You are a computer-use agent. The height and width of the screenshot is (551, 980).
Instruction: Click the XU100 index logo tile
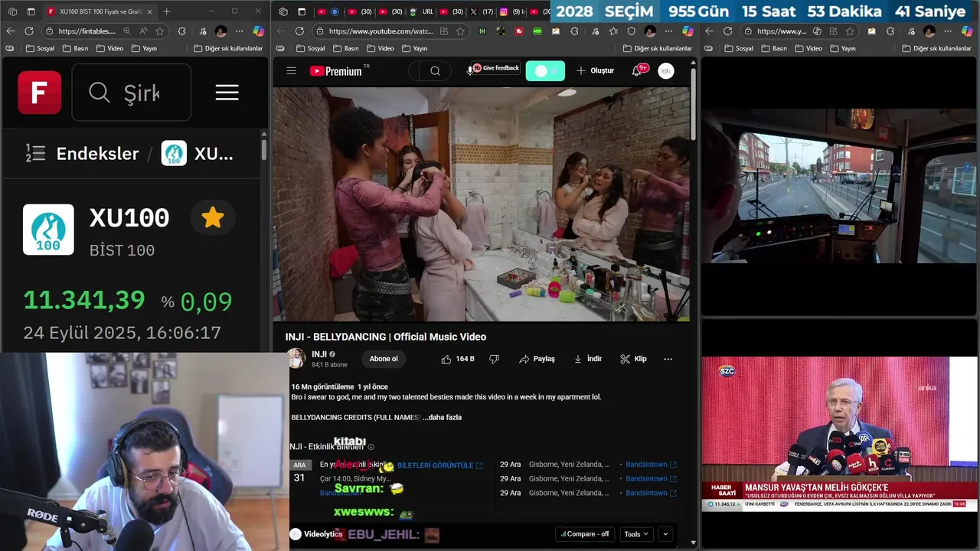(x=48, y=230)
